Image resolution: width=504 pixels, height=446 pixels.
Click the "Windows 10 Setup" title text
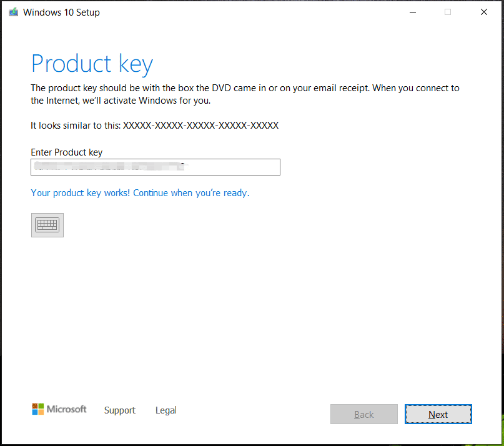(x=61, y=12)
